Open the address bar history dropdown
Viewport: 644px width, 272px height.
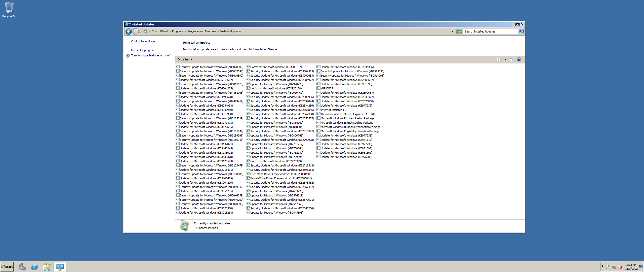(453, 31)
